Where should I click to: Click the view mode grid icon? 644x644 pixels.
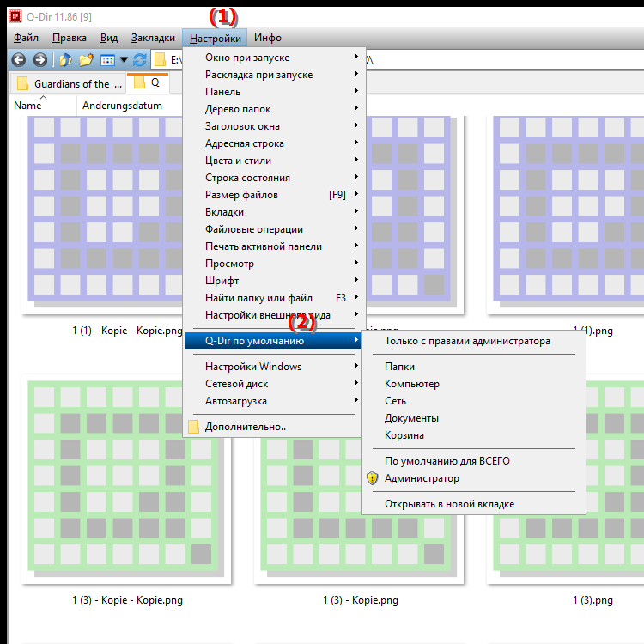coord(107,60)
